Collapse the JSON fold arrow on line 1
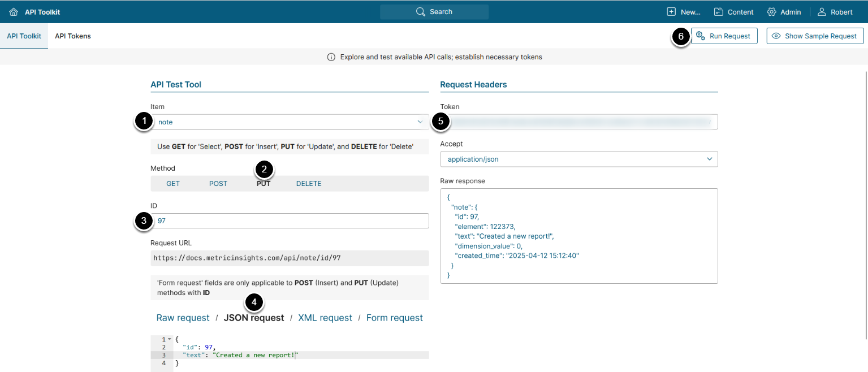This screenshot has width=868, height=372. coord(170,339)
